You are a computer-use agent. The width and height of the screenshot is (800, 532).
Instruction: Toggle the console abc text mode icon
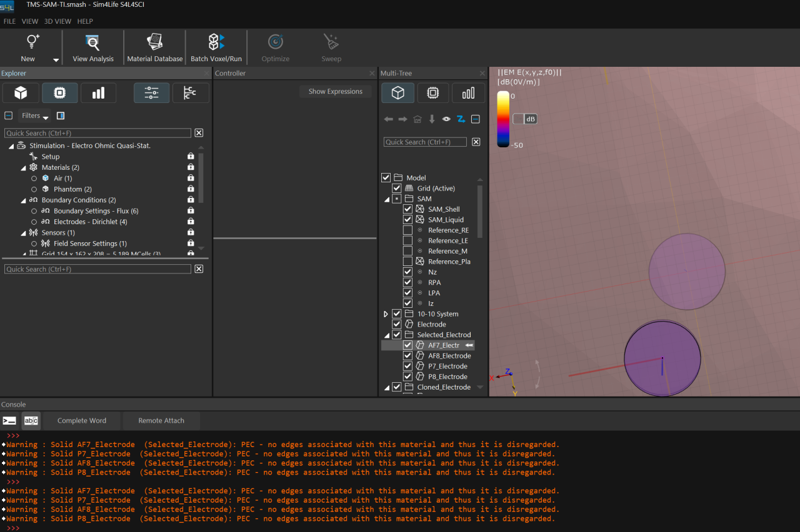tap(31, 420)
